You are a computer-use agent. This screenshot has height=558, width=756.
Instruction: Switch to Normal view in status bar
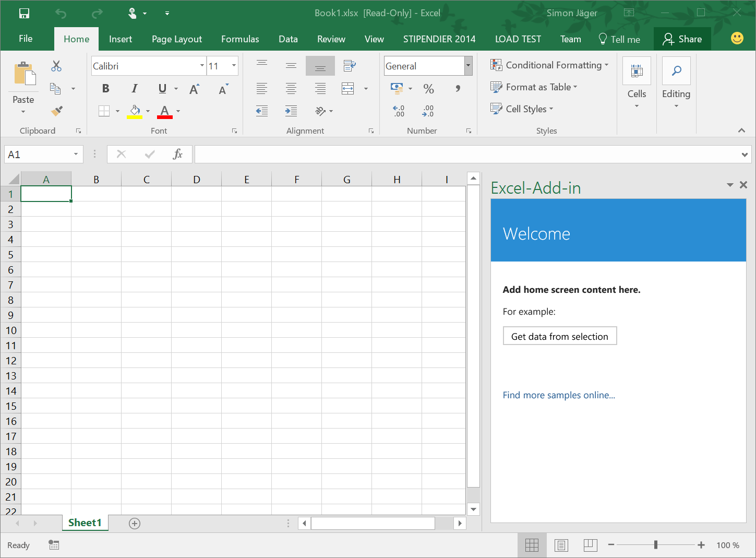pos(532,545)
